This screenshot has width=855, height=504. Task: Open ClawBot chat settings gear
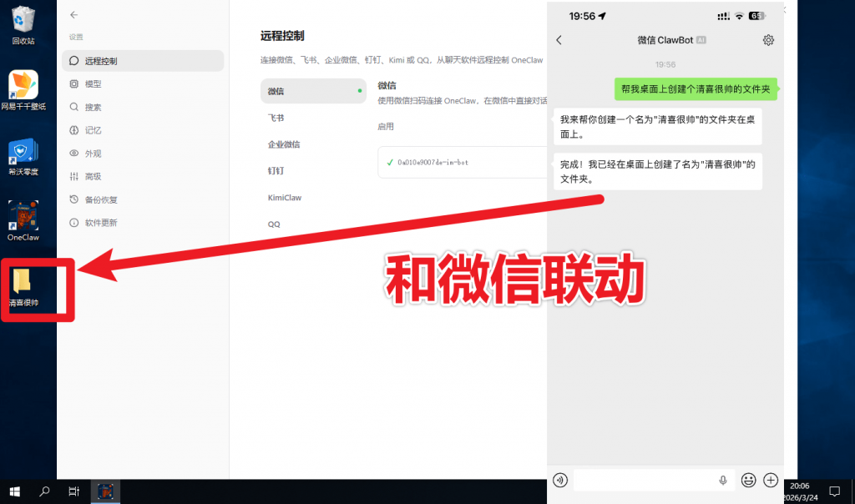tap(768, 40)
